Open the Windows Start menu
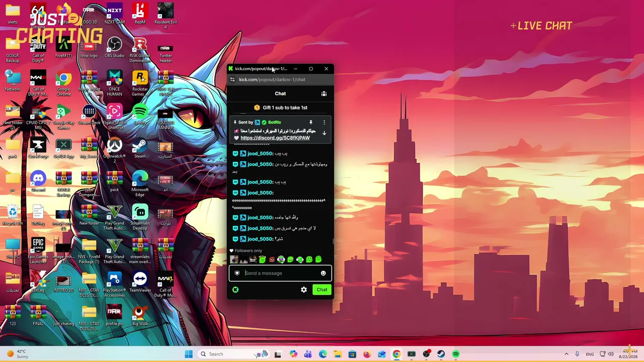 [x=189, y=354]
